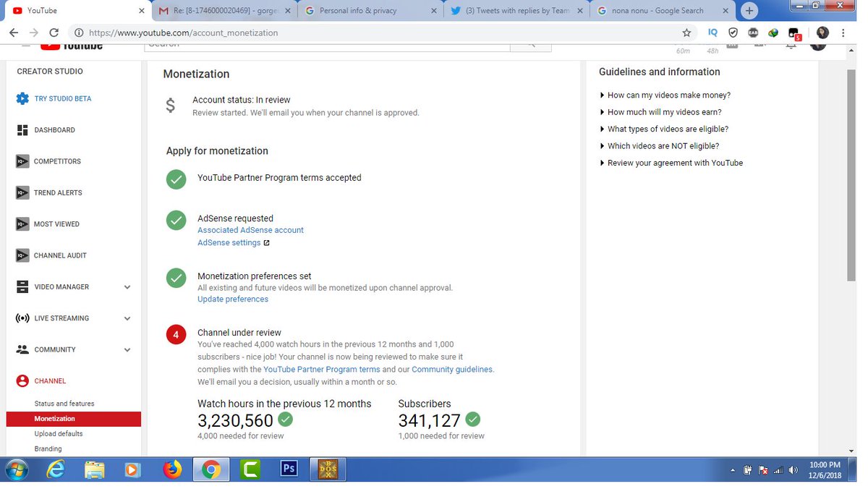Open a new browser tab
Viewport: 868px width, 502px height.
749,11
